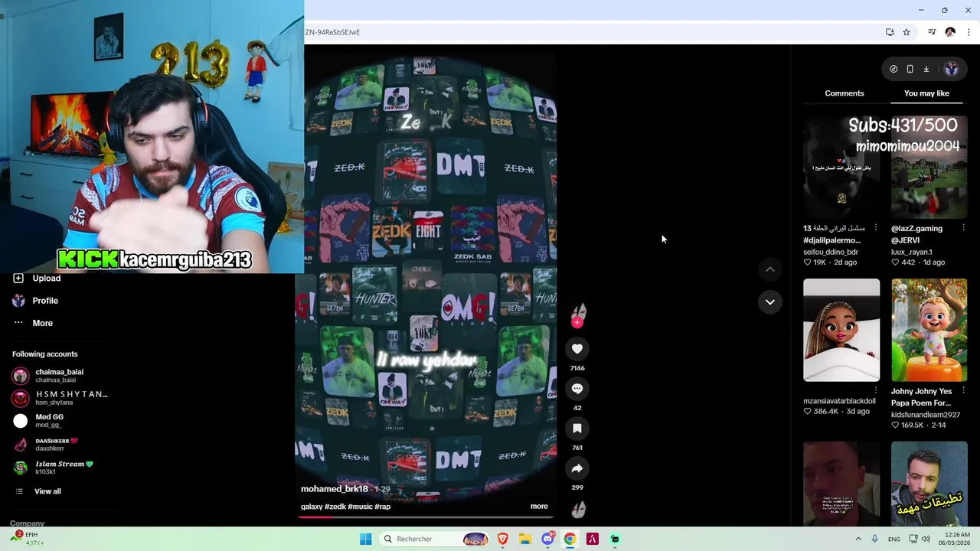Open the red A app in taskbar

pos(592,539)
